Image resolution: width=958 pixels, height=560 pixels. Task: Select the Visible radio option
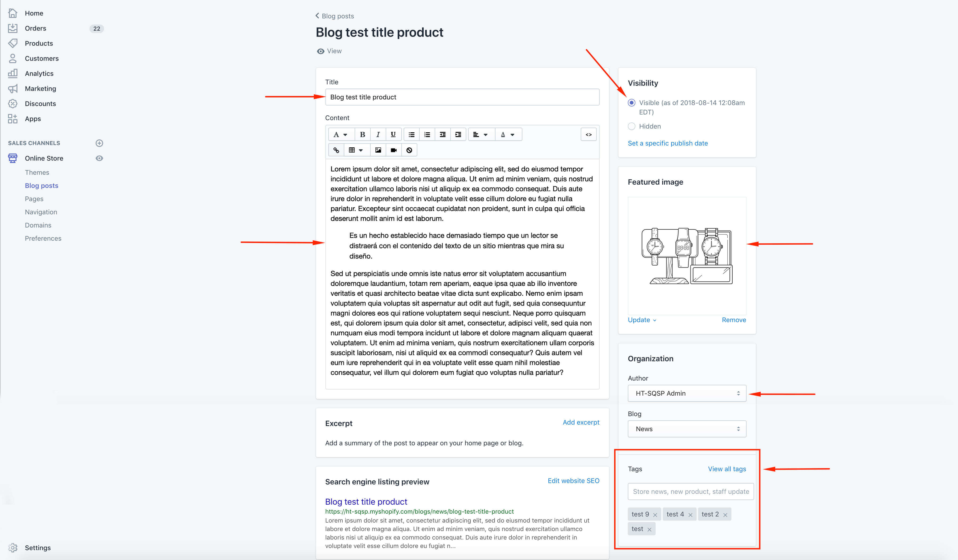[x=631, y=103]
